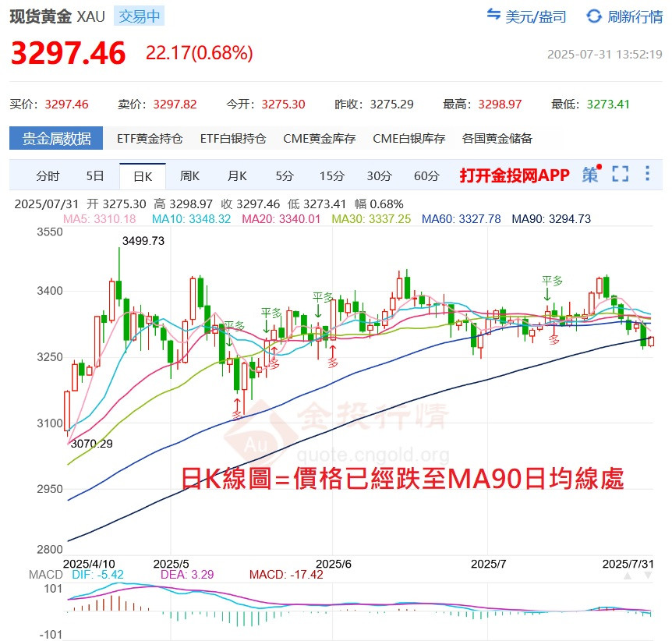Open the ETF白银持仓 tab
Screen dimensions: 672x641
(x=233, y=139)
